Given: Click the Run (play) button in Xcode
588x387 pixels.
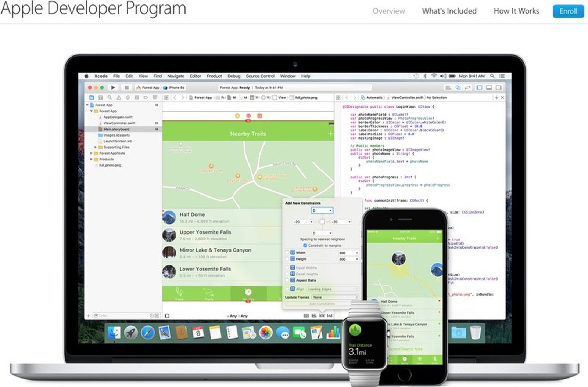Looking at the screenshot, I should 113,88.
